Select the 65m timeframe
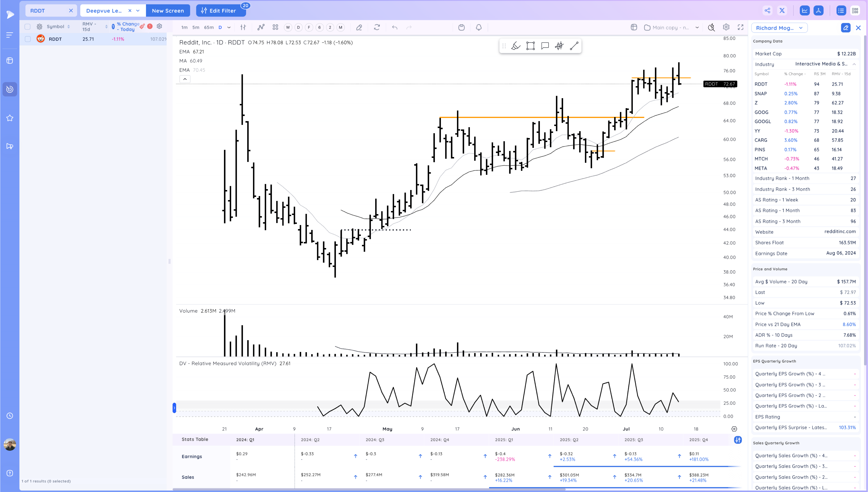 [x=209, y=27]
